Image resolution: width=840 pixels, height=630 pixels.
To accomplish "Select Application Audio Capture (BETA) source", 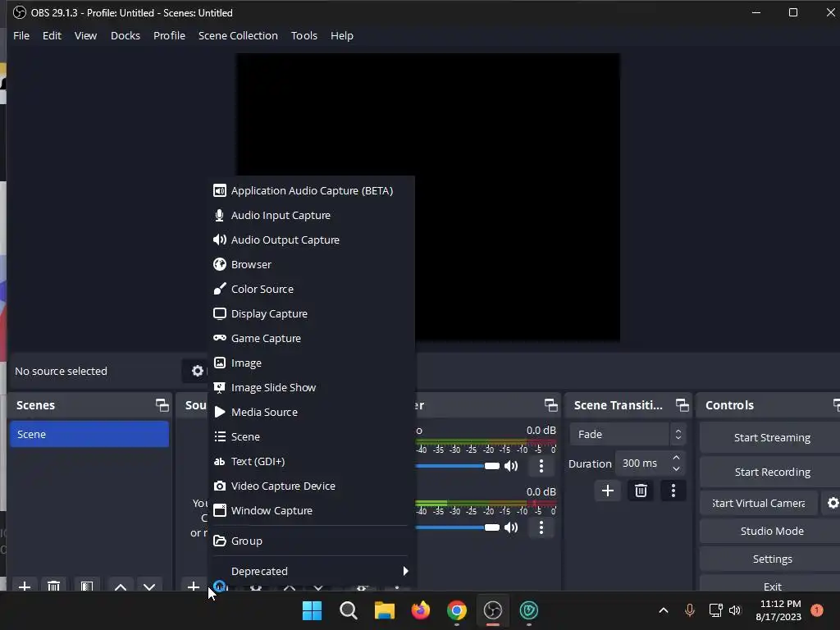I will [311, 190].
